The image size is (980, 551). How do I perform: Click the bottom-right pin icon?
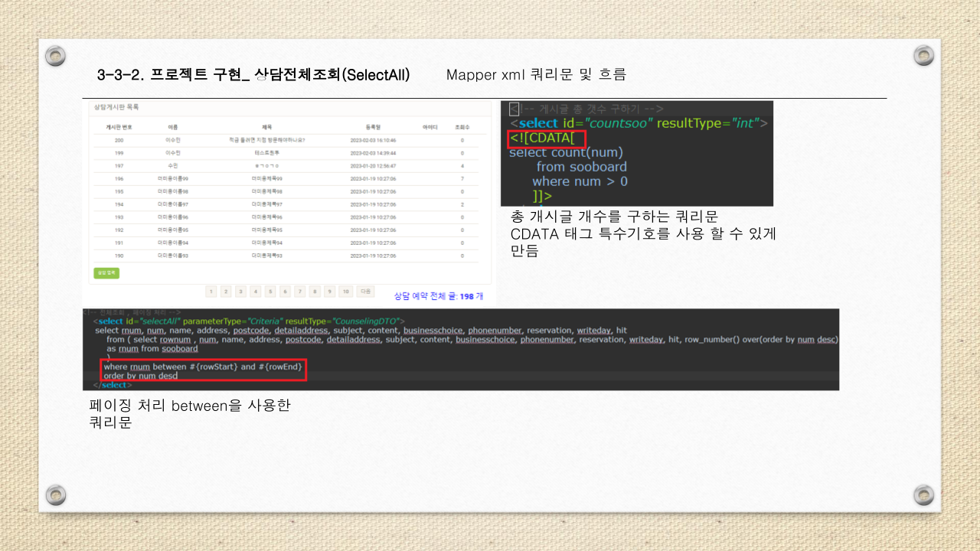click(x=923, y=496)
